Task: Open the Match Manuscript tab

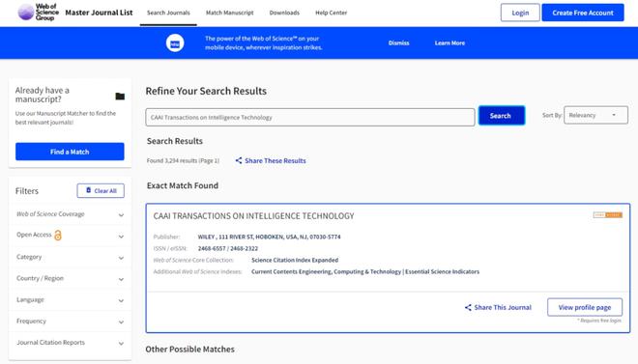Action: tap(229, 13)
